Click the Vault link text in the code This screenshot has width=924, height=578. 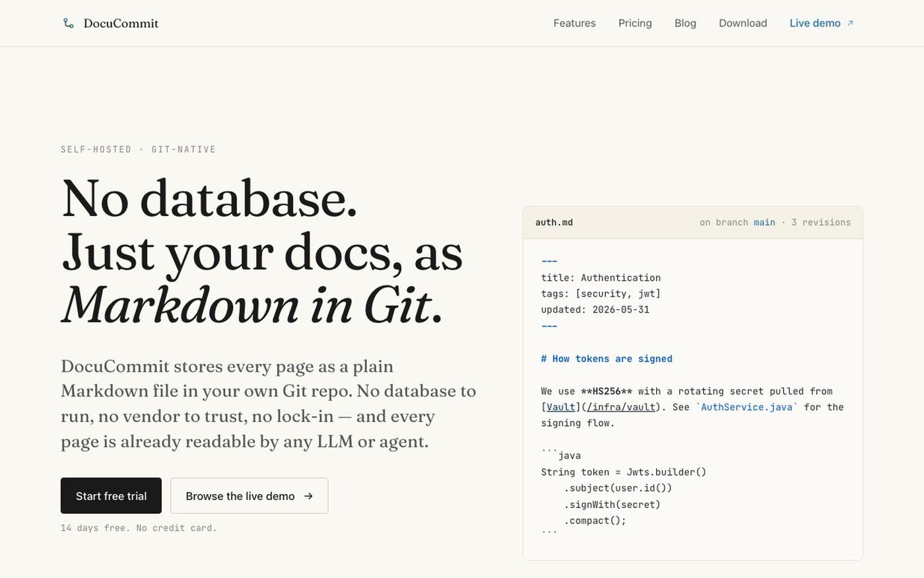tap(561, 407)
